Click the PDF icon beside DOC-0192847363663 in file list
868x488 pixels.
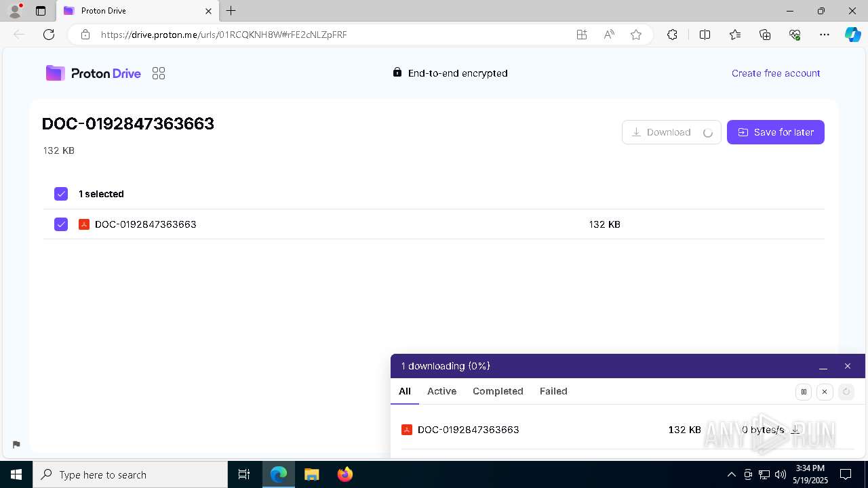[x=84, y=224]
